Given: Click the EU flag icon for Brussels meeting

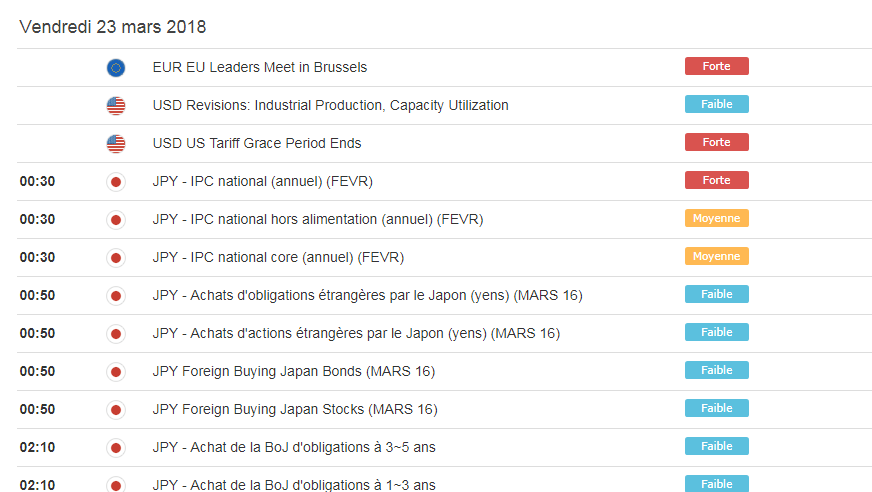Looking at the screenshot, I should (x=116, y=68).
